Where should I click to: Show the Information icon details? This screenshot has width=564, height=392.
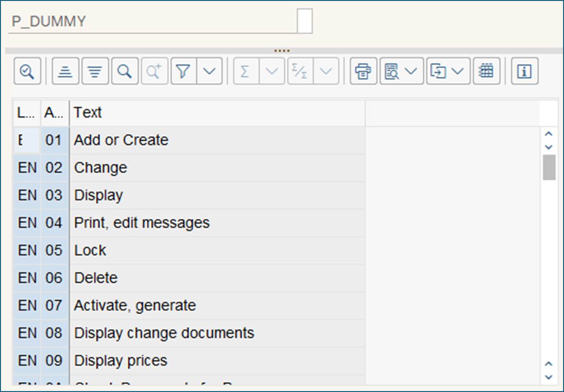(x=524, y=72)
